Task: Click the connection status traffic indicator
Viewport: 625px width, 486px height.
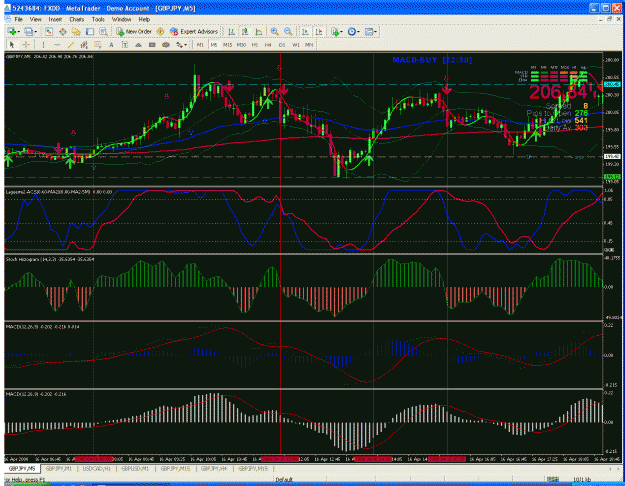Action: tap(552, 479)
